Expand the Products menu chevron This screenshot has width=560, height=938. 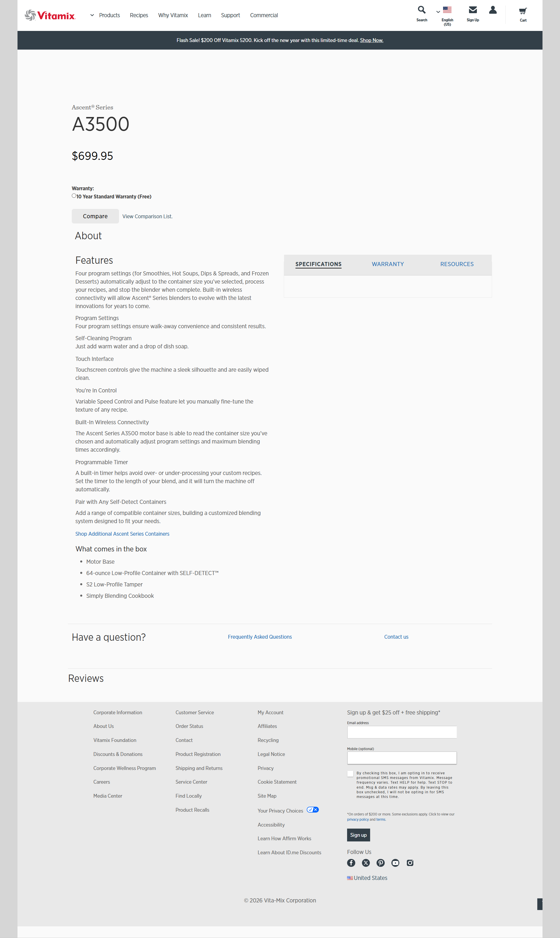tap(92, 15)
